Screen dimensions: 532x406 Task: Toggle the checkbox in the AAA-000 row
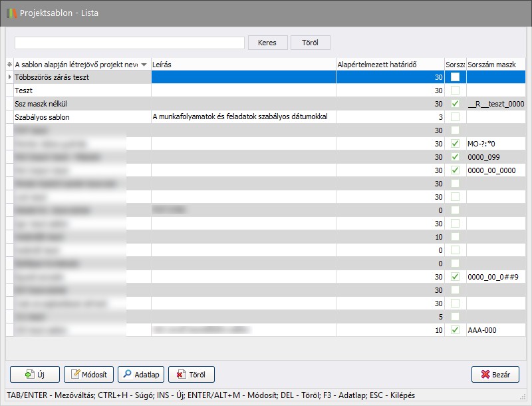point(455,330)
